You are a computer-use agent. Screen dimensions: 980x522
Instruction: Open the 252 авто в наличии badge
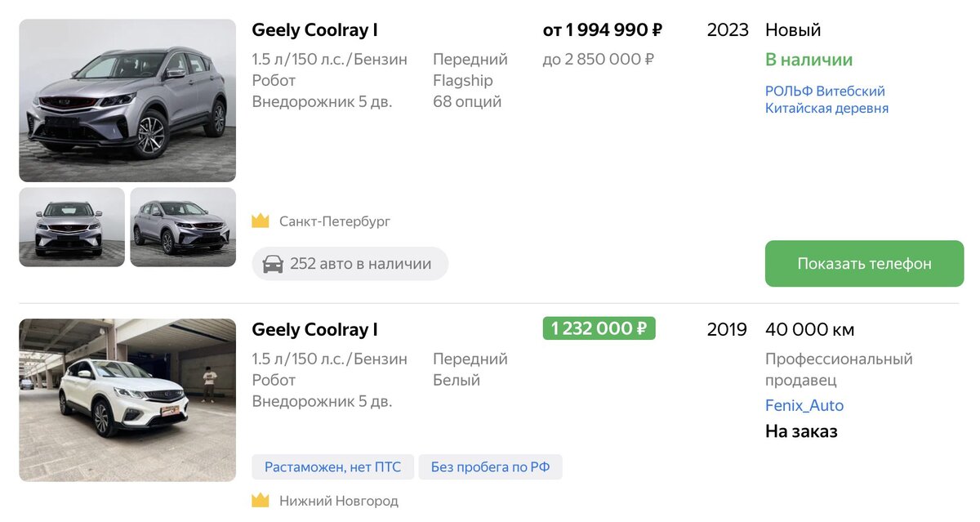pyautogui.click(x=350, y=264)
